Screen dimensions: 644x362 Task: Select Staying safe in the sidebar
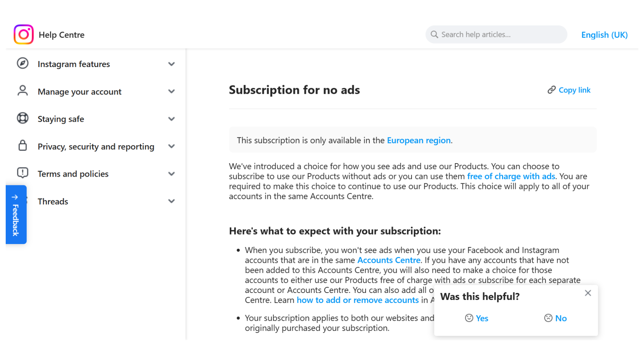pos(61,119)
